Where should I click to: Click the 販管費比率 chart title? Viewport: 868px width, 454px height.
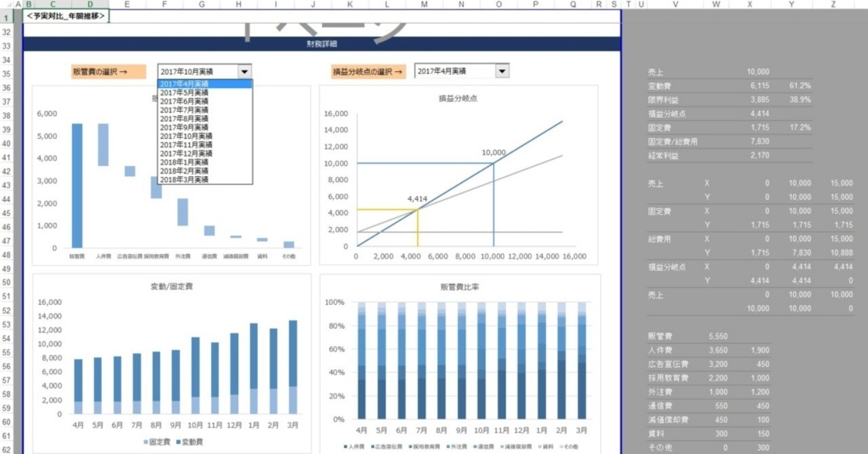[460, 287]
